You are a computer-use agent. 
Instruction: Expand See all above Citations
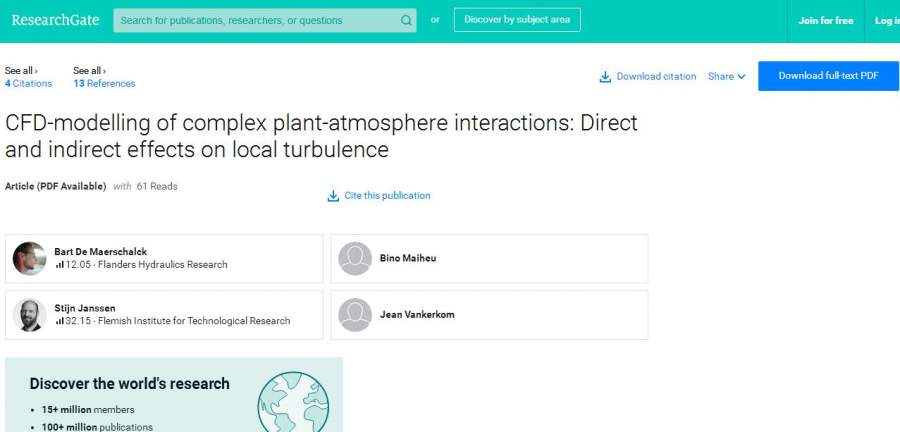point(21,71)
